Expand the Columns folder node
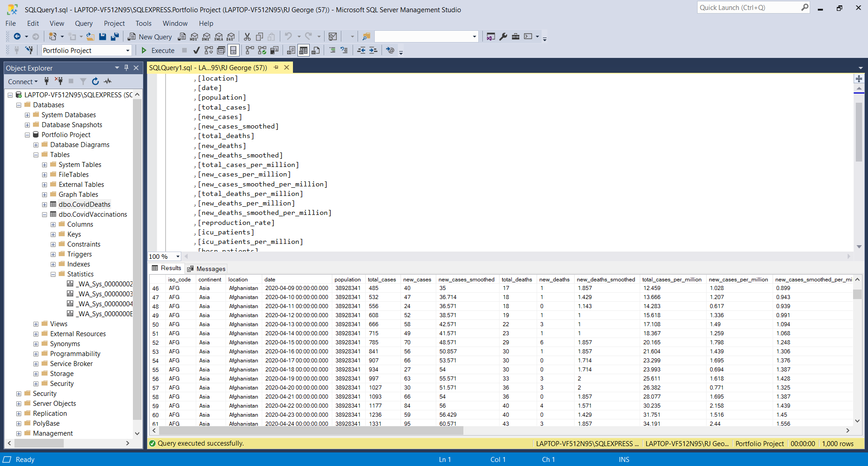This screenshot has width=868, height=466. coord(53,224)
